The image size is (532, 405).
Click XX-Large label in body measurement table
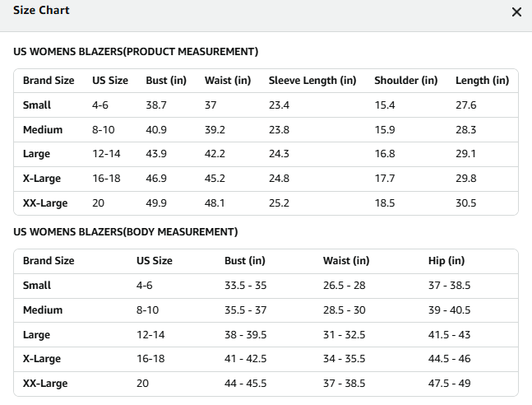(45, 384)
